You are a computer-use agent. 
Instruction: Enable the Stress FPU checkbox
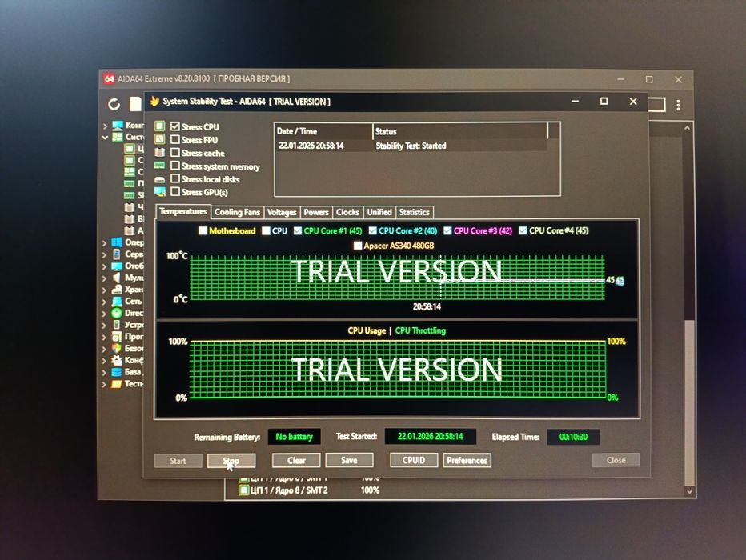175,139
